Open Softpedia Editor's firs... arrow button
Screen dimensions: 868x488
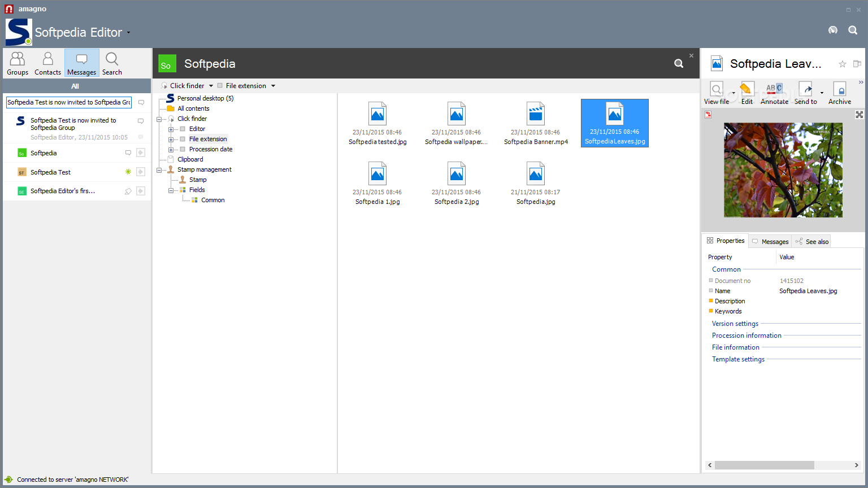pyautogui.click(x=141, y=191)
